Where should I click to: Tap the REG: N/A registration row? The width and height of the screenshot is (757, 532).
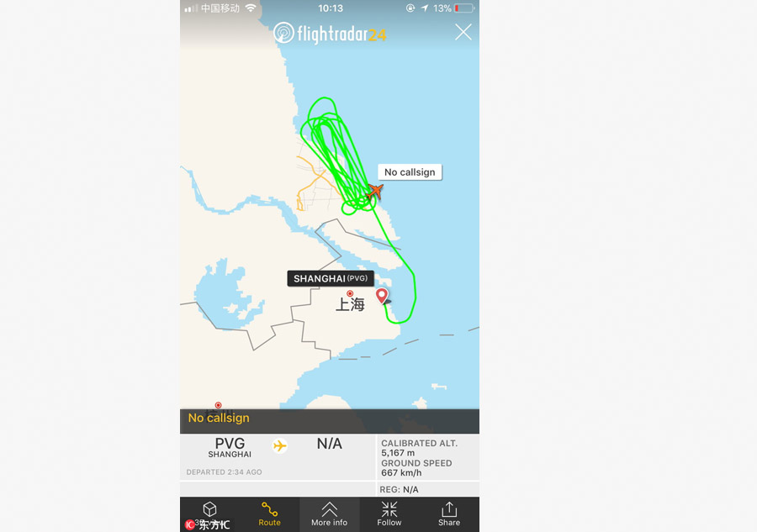[x=399, y=489]
